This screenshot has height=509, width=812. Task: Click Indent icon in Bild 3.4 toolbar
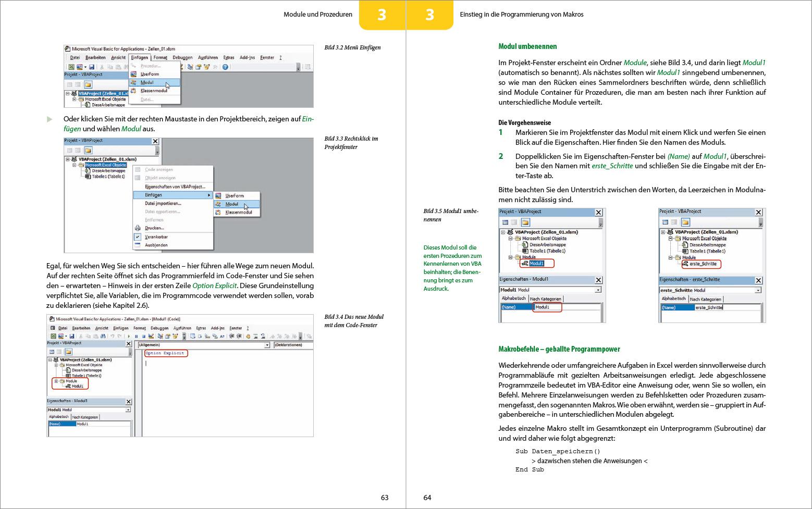click(x=231, y=336)
